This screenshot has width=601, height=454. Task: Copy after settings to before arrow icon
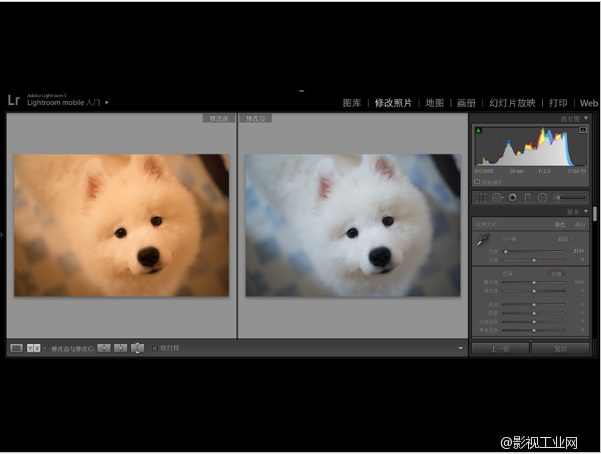120,348
